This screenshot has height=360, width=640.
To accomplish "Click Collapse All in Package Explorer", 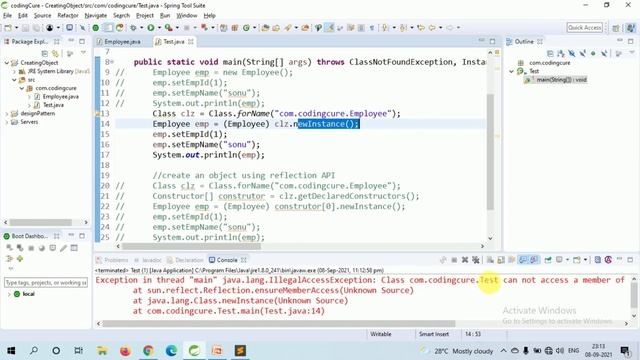I will [44, 53].
